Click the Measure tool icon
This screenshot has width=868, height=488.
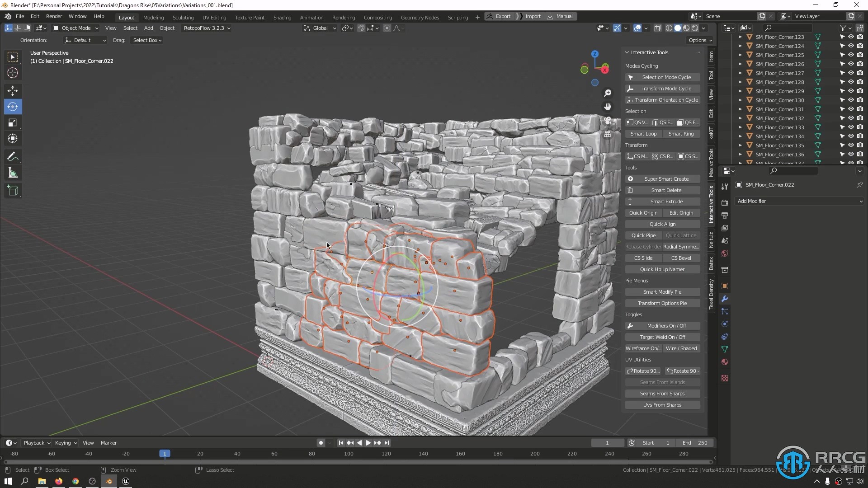[13, 173]
